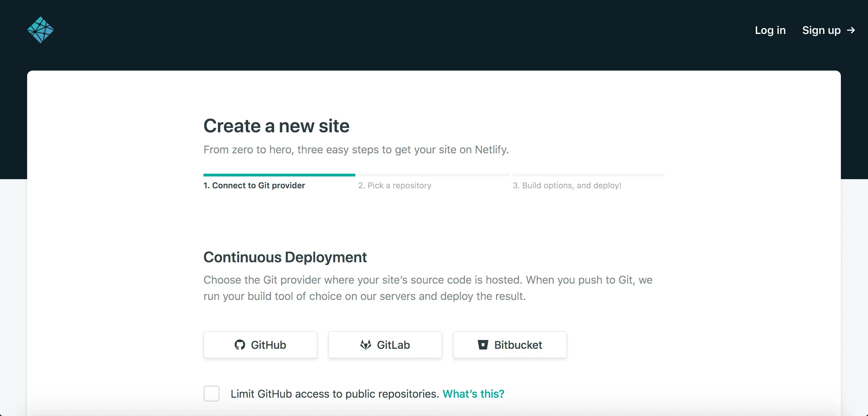The height and width of the screenshot is (416, 868).
Task: Click the GitLab fox icon
Action: coord(366,345)
